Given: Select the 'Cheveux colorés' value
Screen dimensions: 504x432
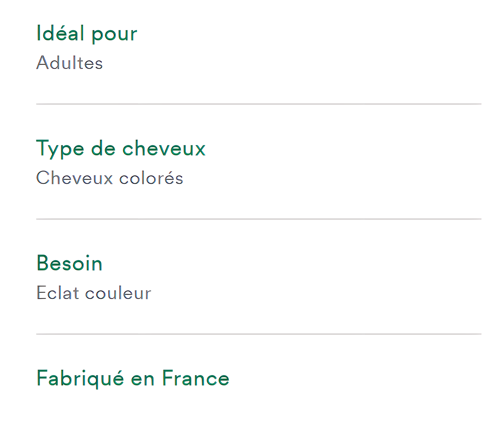Looking at the screenshot, I should [110, 178].
